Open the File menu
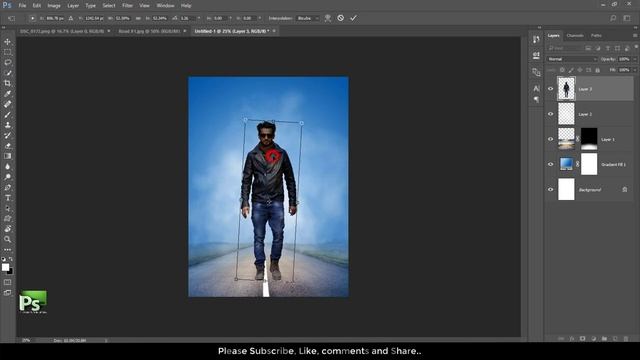Image resolution: width=640 pixels, height=360 pixels. coord(22,6)
